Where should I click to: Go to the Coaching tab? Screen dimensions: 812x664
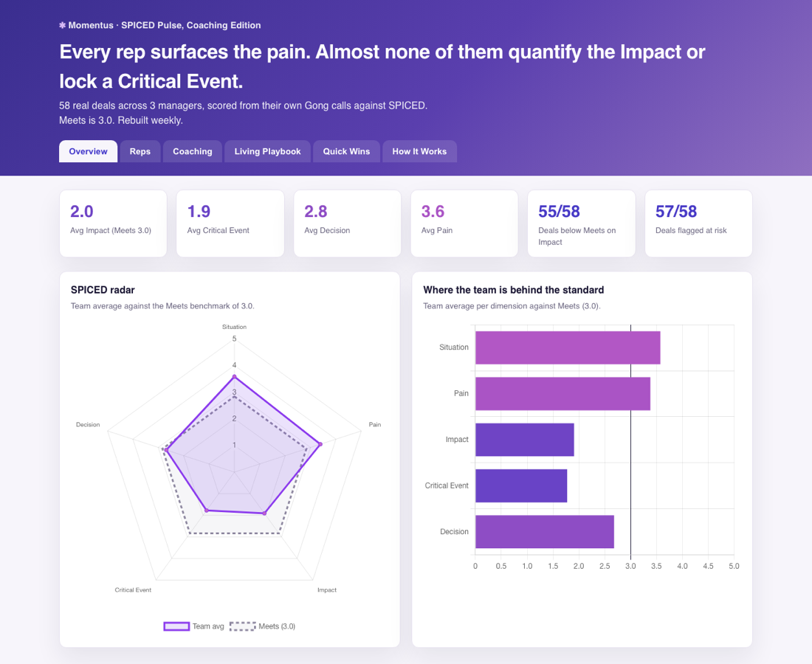(193, 151)
